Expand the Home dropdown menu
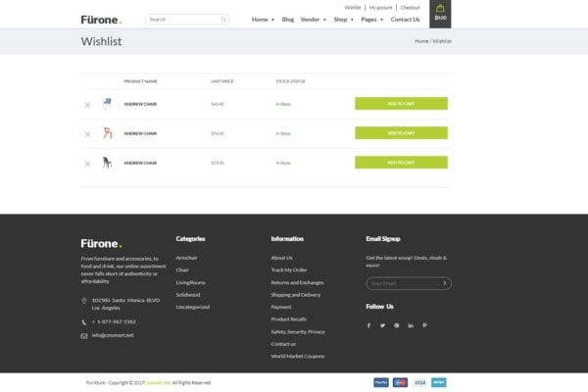Screen dimensions: 588x392 (x=263, y=20)
